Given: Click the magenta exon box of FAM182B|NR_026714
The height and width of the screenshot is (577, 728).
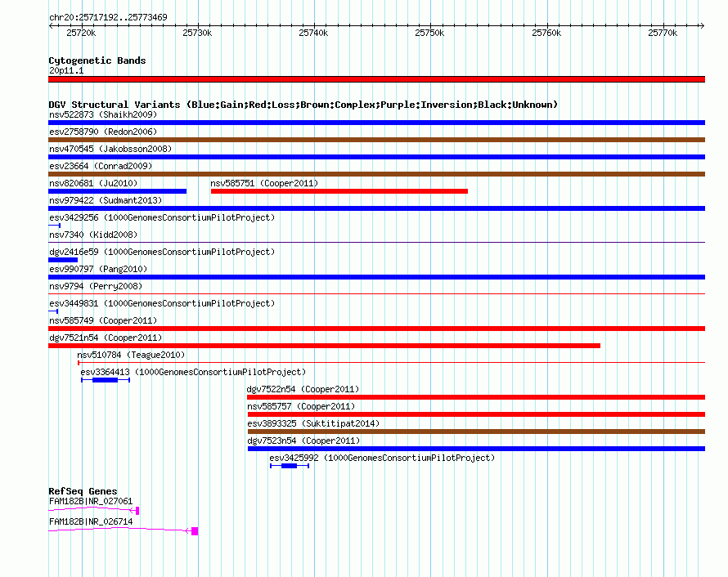Looking at the screenshot, I should [x=195, y=531].
